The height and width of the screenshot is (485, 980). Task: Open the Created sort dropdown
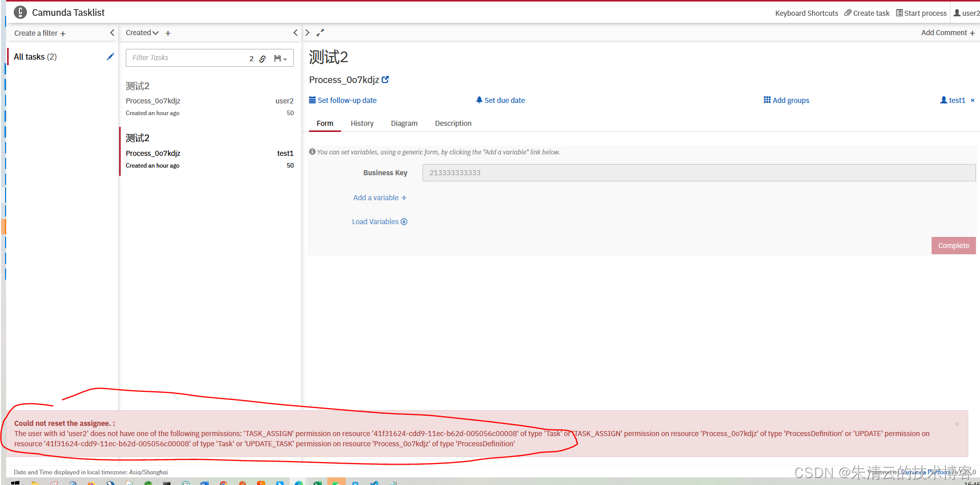click(142, 33)
